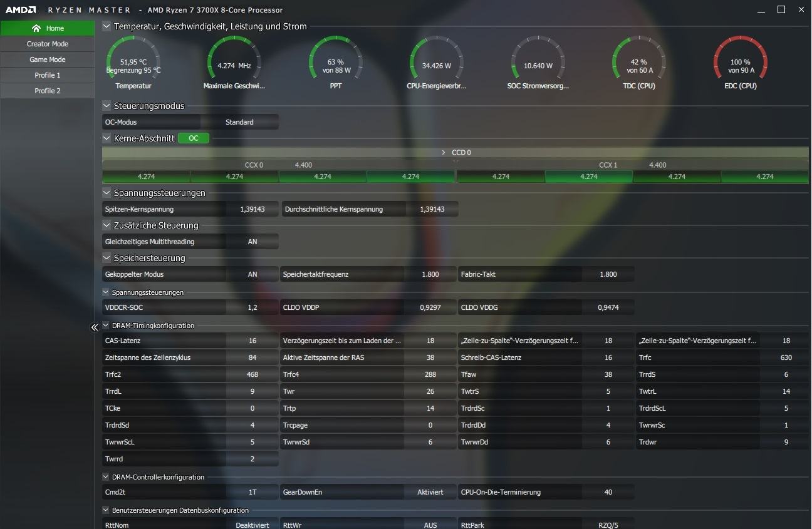Click the CCX 1 label
812x529 pixels.
(x=608, y=165)
